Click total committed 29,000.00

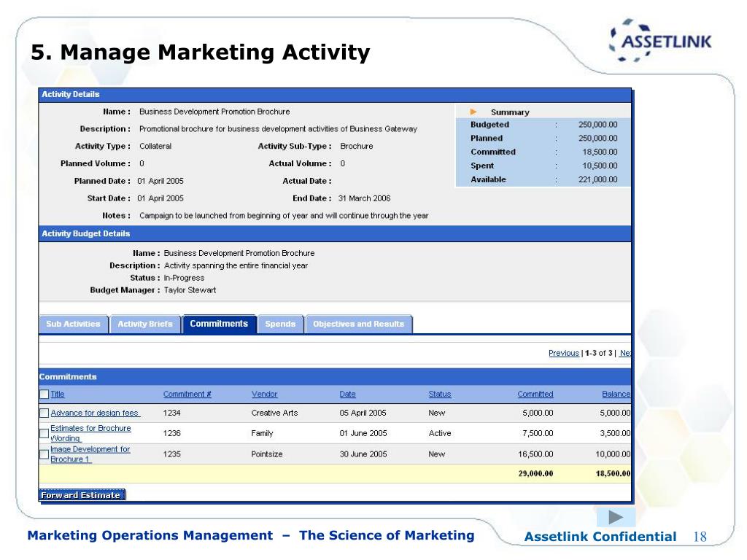535,474
